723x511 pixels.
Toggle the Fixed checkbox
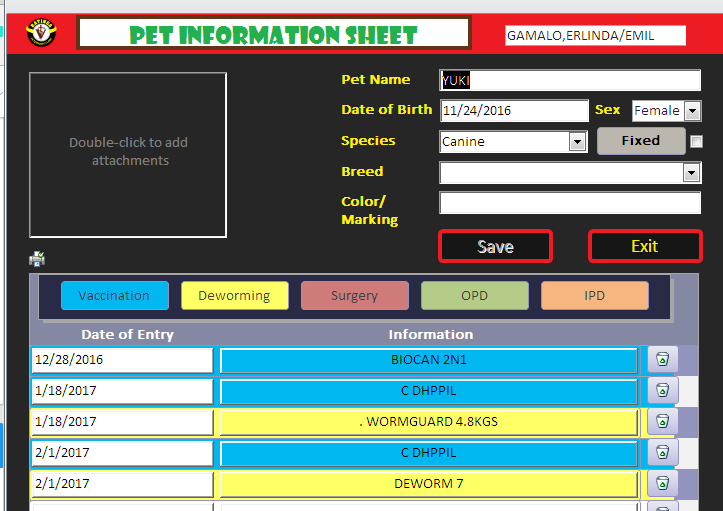coord(697,141)
